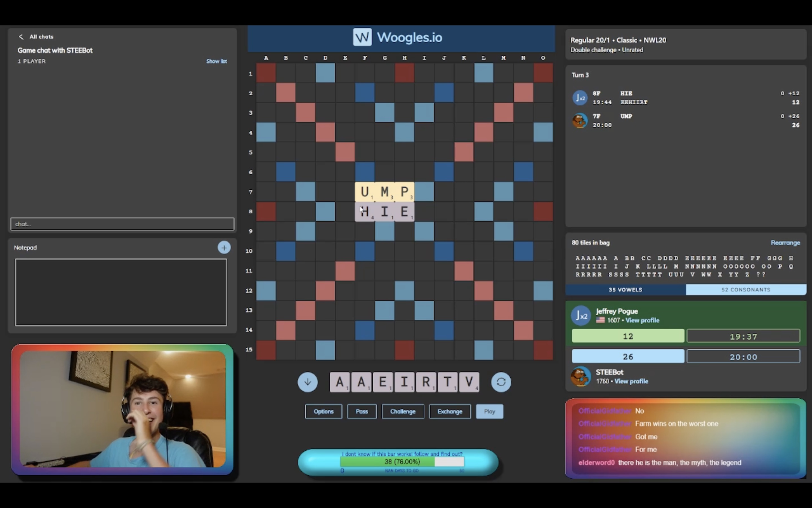Screen dimensions: 812x508
Task: Click Jeffrey Pogue's avatar in player card
Action: pos(581,316)
